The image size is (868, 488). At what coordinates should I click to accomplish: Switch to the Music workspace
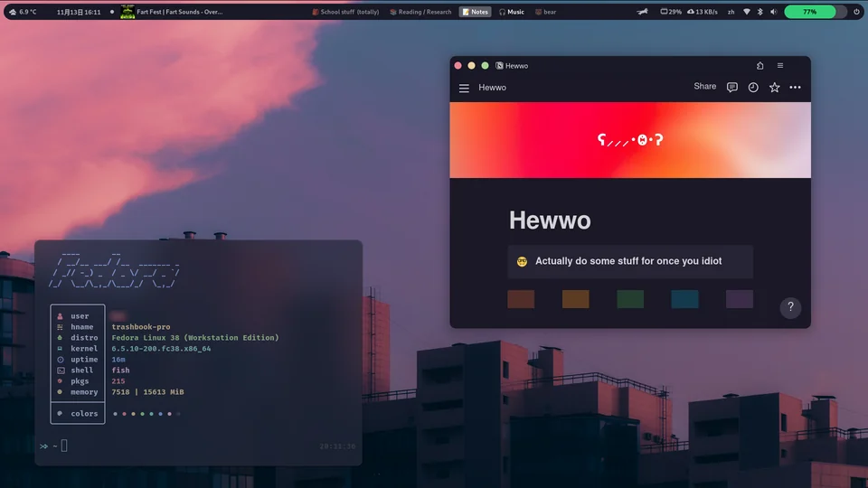point(512,12)
